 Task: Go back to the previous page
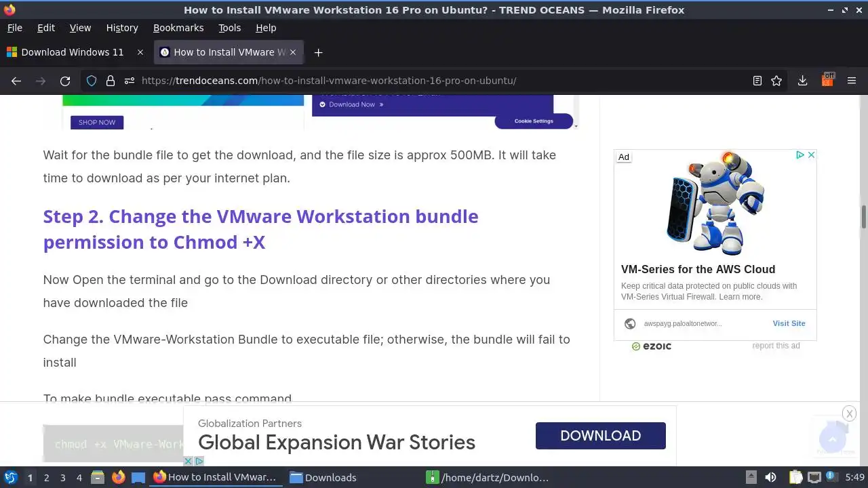(x=16, y=81)
